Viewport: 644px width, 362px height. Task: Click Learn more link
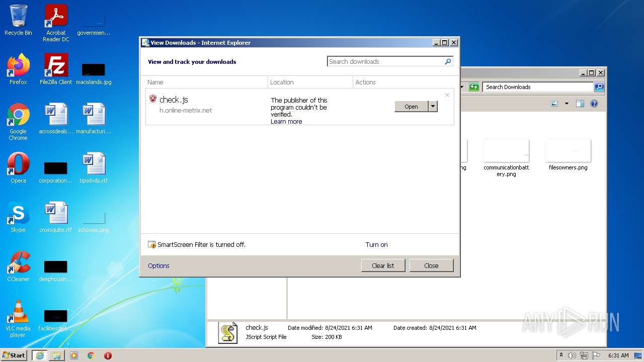coord(286,122)
